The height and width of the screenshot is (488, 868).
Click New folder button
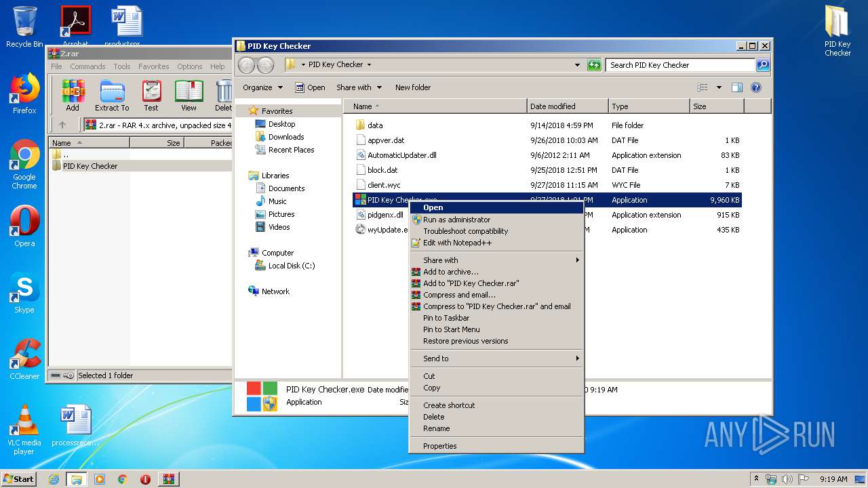413,87
